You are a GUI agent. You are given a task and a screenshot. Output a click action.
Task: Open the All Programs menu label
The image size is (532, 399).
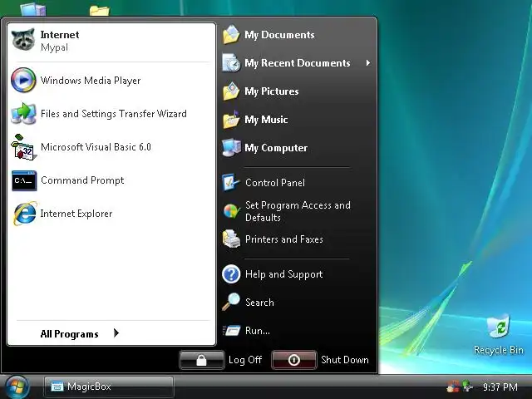70,334
